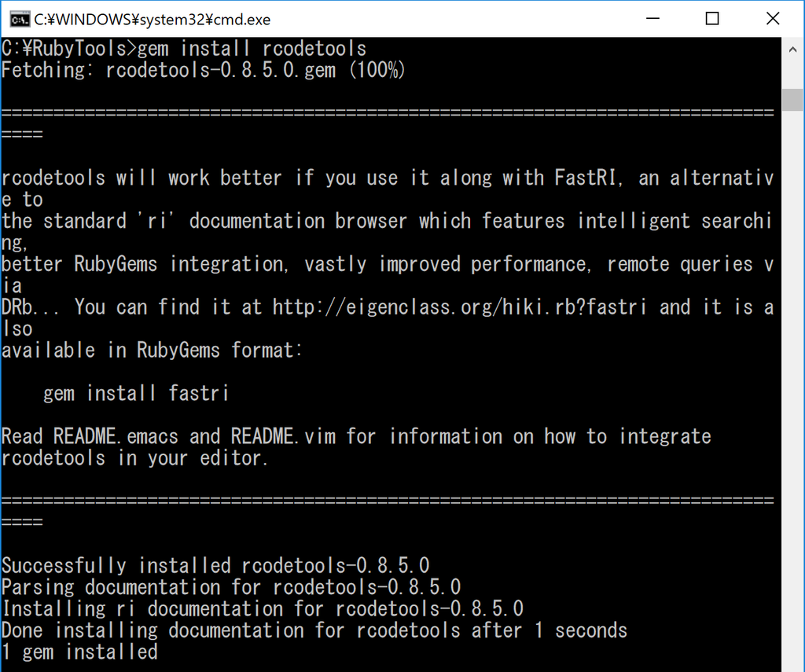
Task: Close the cmd.exe window
Action: (773, 19)
